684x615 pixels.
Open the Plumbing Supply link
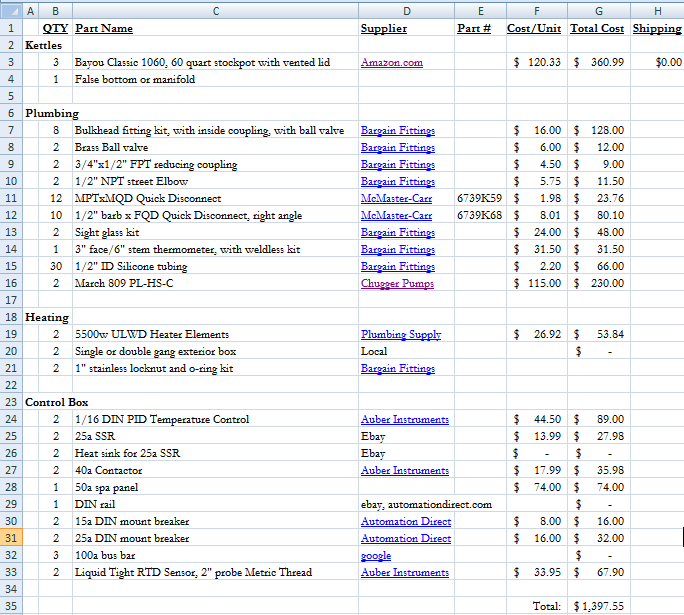coord(401,335)
